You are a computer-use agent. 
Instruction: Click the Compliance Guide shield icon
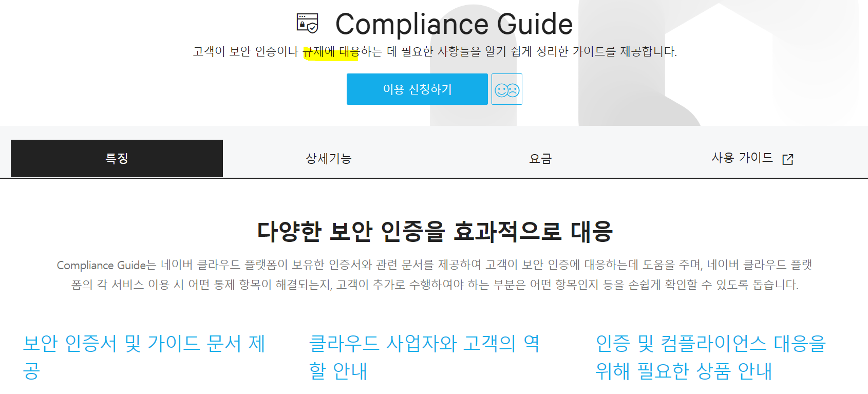click(308, 23)
